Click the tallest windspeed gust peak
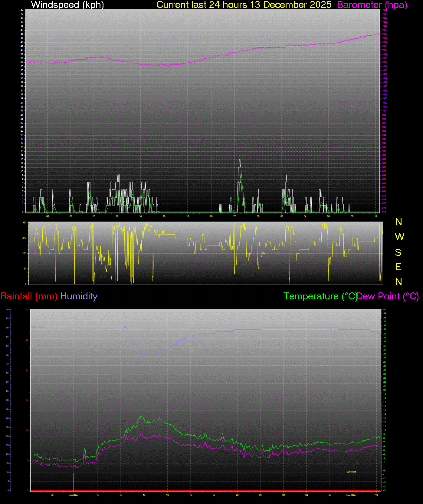This screenshot has width=423, height=504. point(240,160)
